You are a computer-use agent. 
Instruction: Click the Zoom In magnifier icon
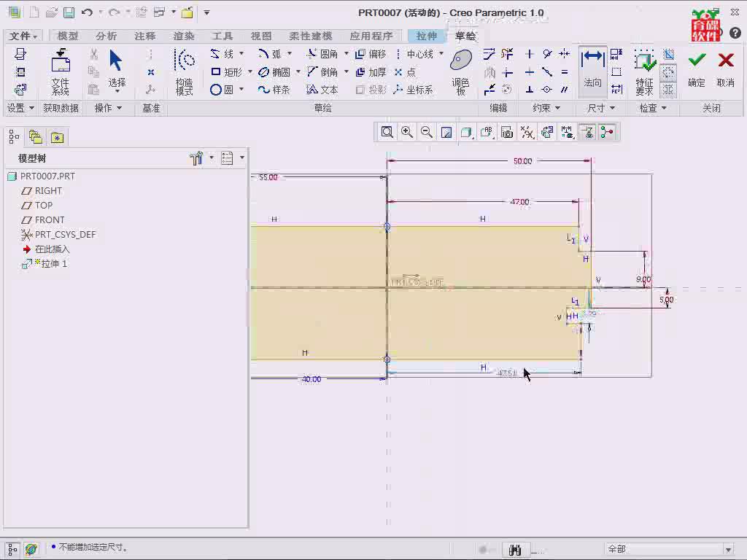[407, 133]
